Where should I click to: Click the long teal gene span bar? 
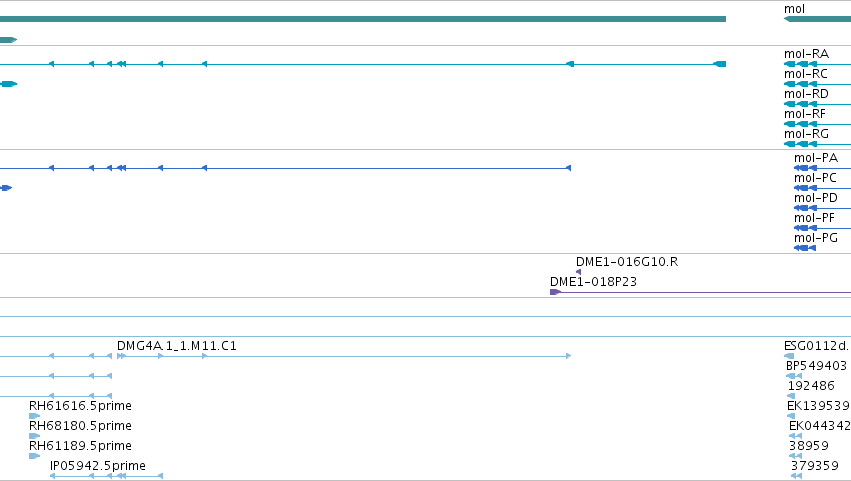363,19
